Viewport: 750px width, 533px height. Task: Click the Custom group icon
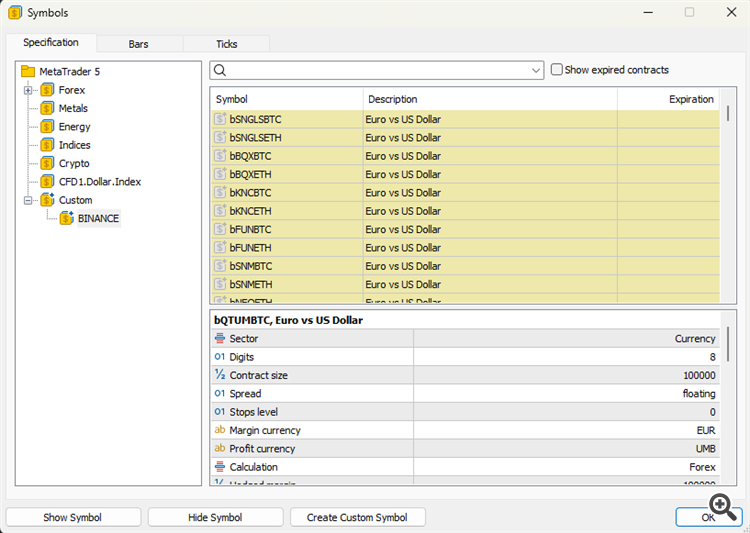[x=47, y=200]
